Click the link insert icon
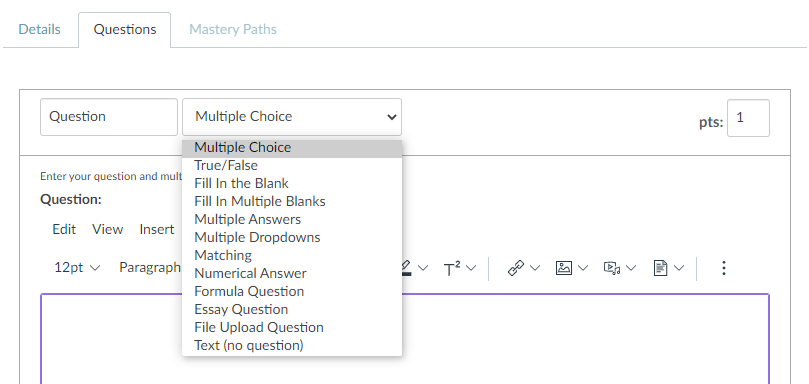Viewport: 809px width, 384px height. pos(516,268)
